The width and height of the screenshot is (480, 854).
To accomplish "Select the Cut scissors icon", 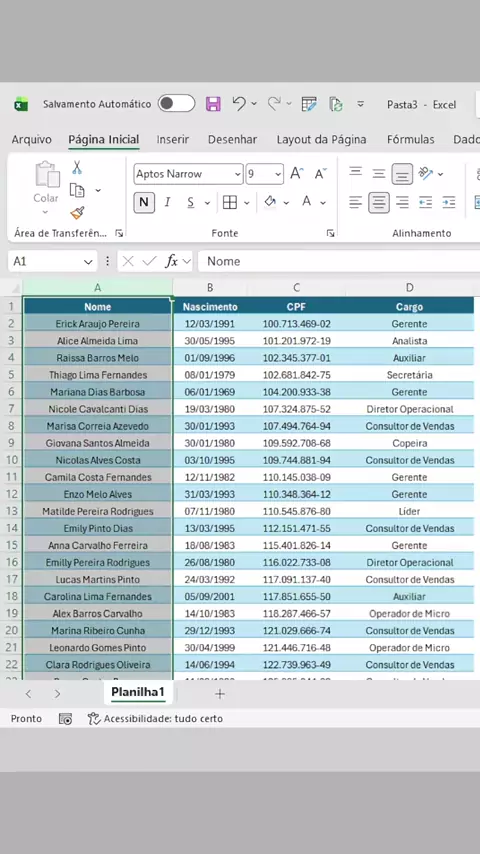I will pyautogui.click(x=77, y=167).
